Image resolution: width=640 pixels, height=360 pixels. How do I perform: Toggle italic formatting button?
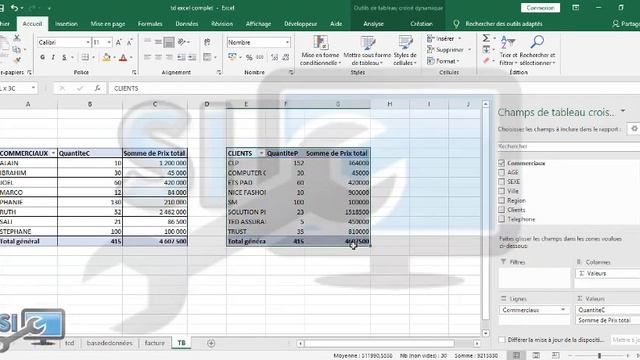pos(53,58)
